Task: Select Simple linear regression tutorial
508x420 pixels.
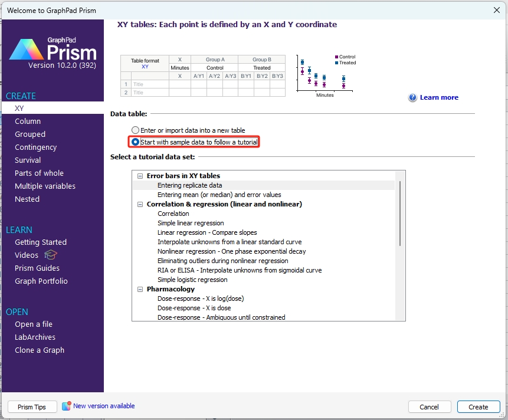Action: pyautogui.click(x=191, y=223)
